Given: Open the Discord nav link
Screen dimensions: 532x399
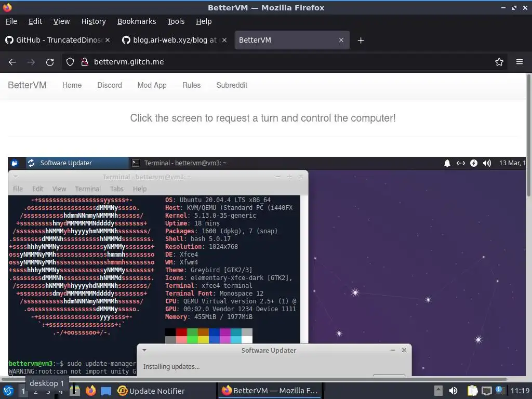Looking at the screenshot, I should [x=110, y=85].
